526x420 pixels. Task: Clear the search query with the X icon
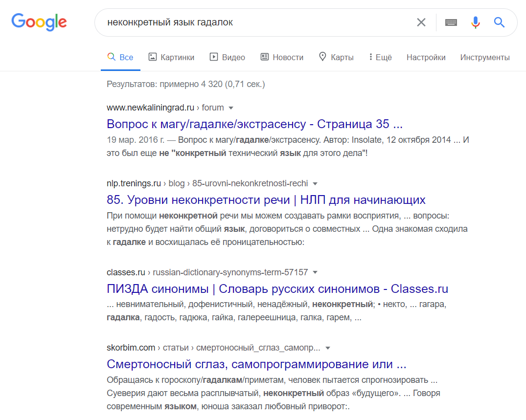coord(421,22)
